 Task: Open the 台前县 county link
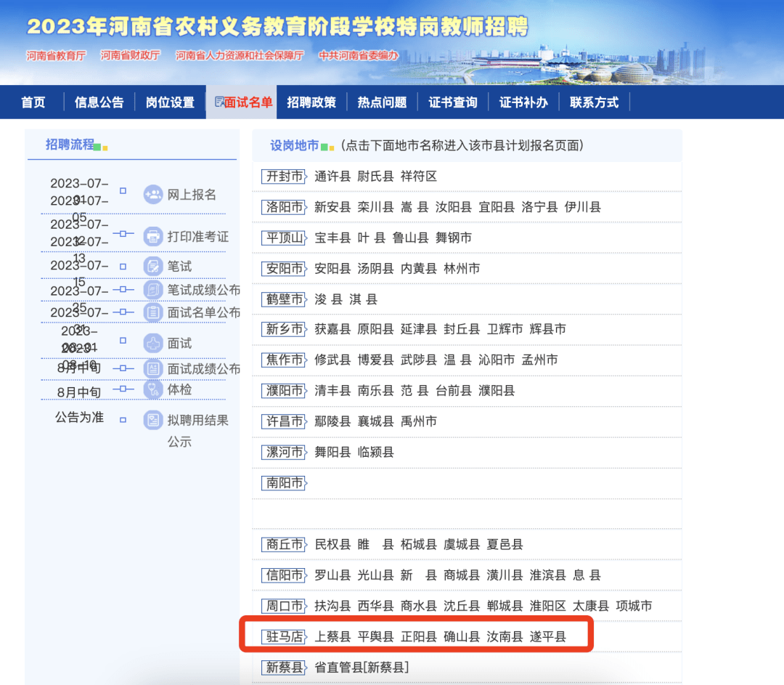click(x=454, y=390)
